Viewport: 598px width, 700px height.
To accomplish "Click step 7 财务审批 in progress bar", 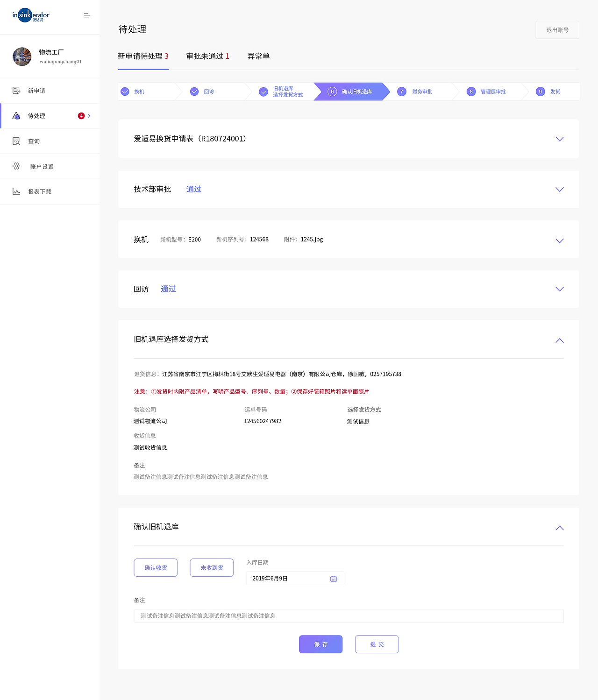I will pos(416,92).
